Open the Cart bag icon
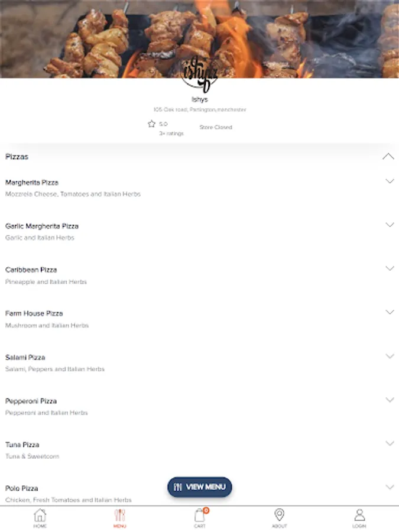Image resolution: width=399 pixels, height=532 pixels. [200, 515]
